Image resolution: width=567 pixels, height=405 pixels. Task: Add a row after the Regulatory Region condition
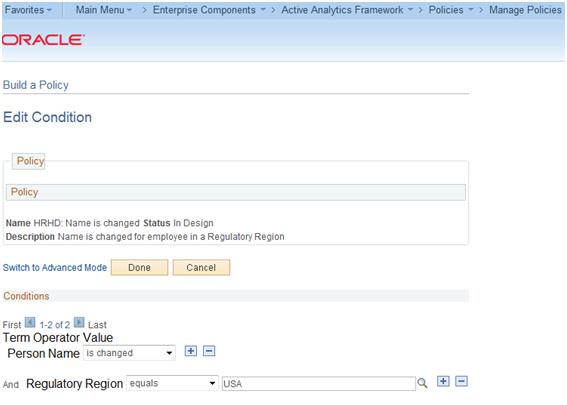point(443,381)
